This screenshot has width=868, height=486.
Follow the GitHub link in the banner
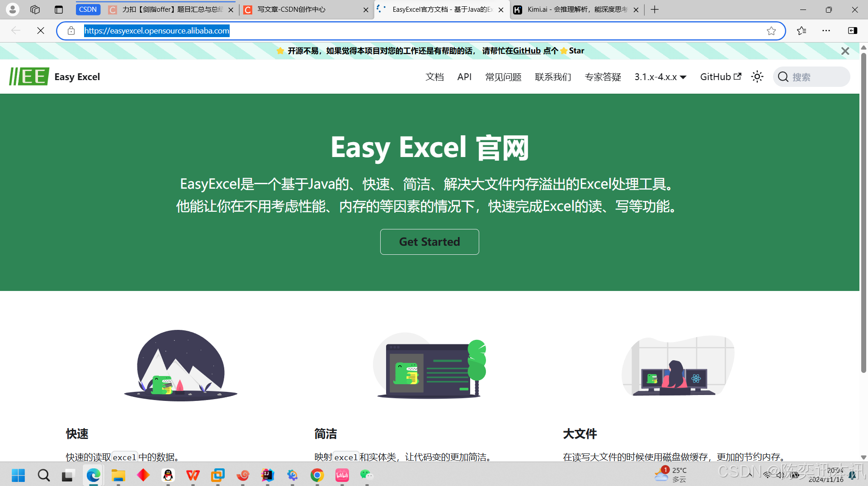[526, 51]
